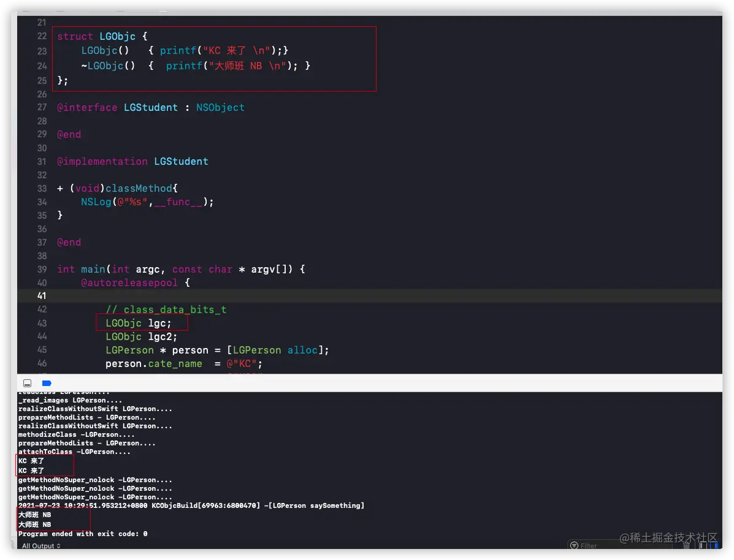Screen dimensions: 734x560
Task: Clear the console with the trash icon
Action: [686, 545]
